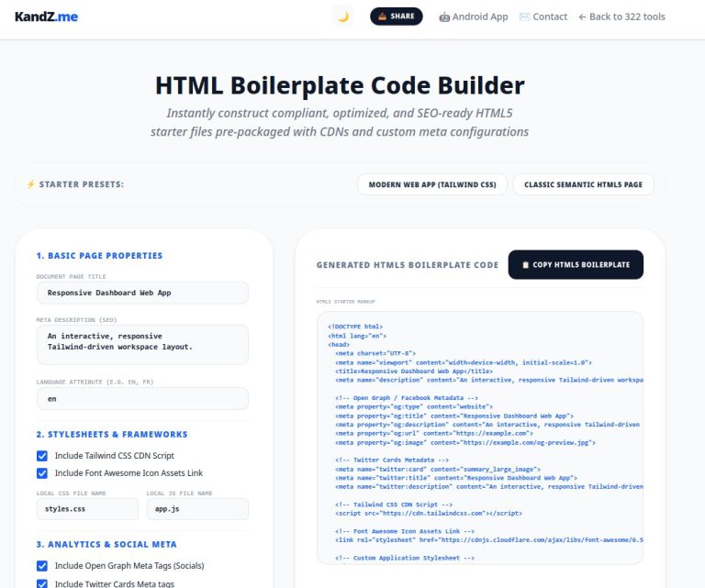This screenshot has width=705, height=588.
Task: Click the 'HTML Boilerplate Code Builder' title
Action: pyautogui.click(x=340, y=85)
